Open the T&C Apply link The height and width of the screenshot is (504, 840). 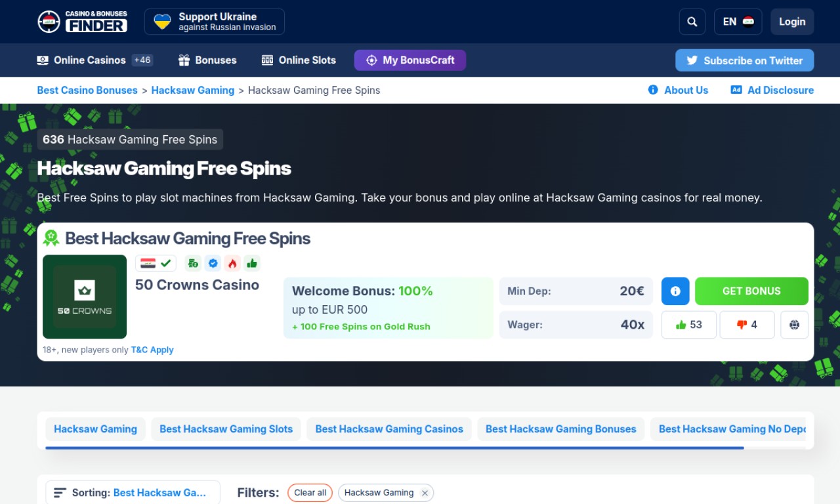click(152, 350)
